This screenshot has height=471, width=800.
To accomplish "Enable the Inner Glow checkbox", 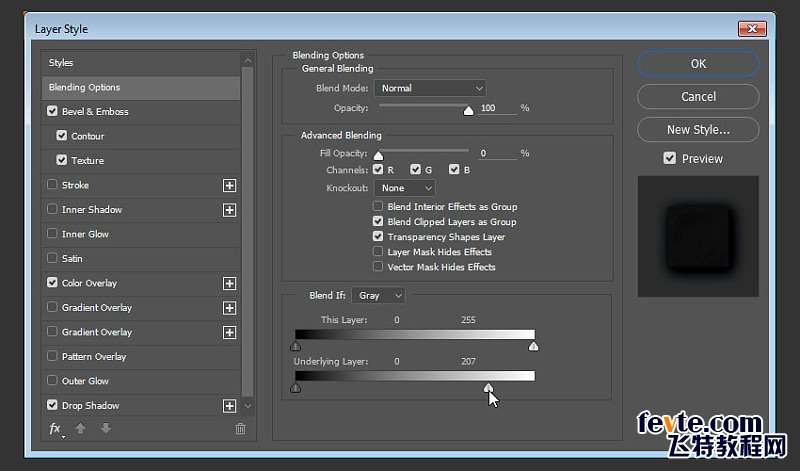I will point(52,233).
